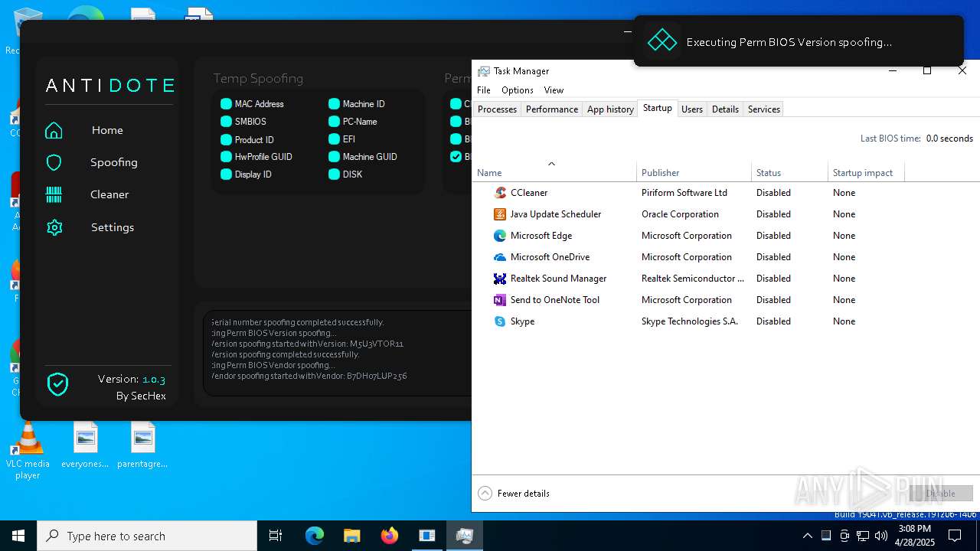
Task: Open the Windows Start menu
Action: [18, 536]
